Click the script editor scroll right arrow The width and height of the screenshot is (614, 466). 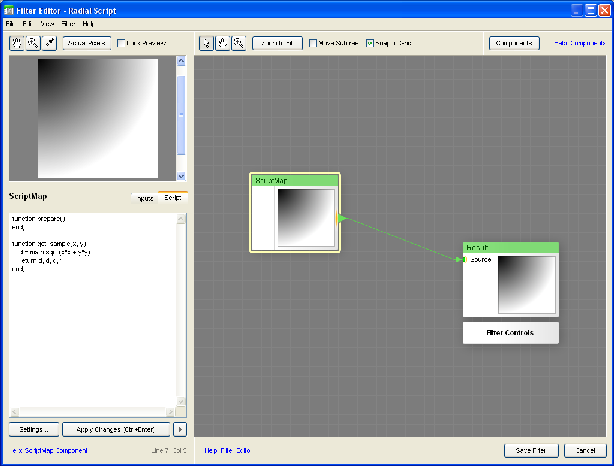tap(170, 412)
